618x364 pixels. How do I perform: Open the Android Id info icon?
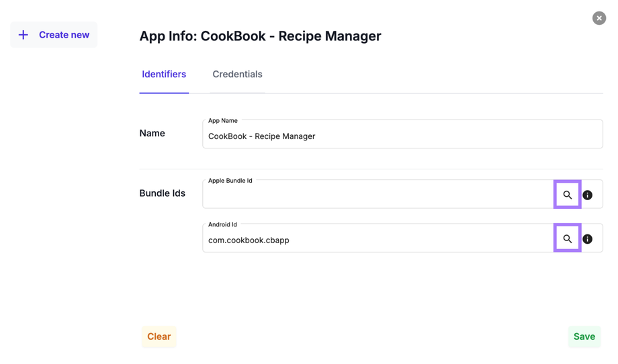click(588, 239)
